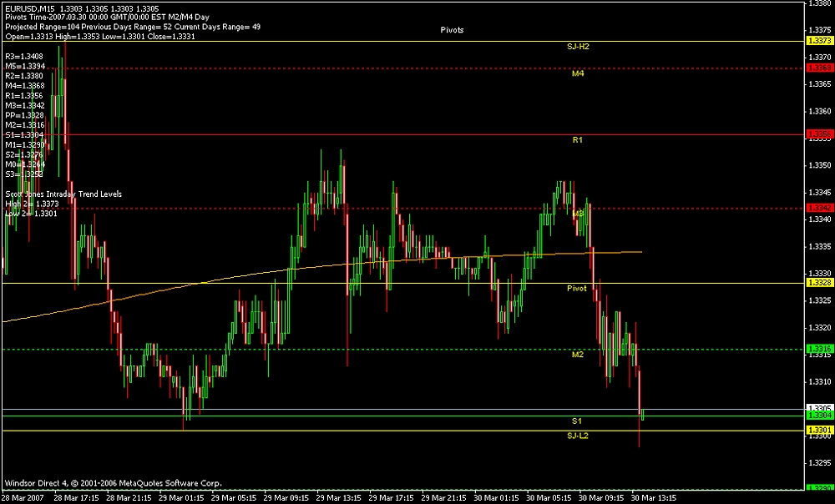Select the Scott Jones Intraday Trend Levels text

coord(63,194)
